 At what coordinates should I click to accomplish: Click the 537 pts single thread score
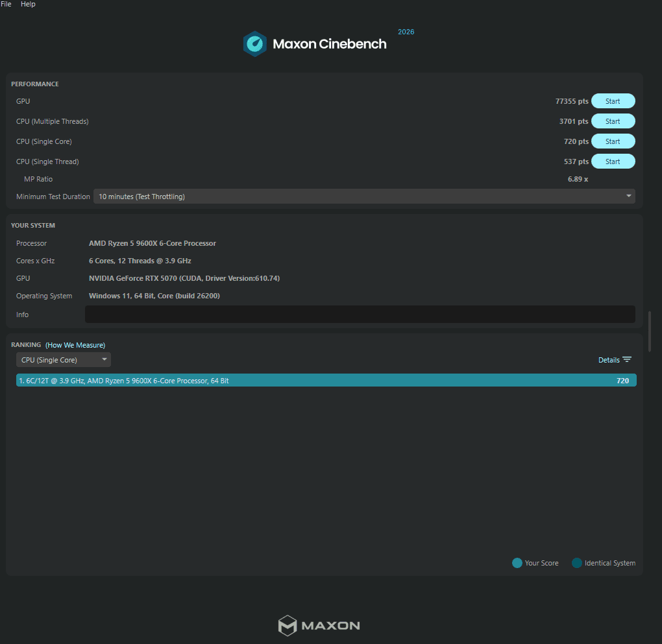click(x=576, y=161)
